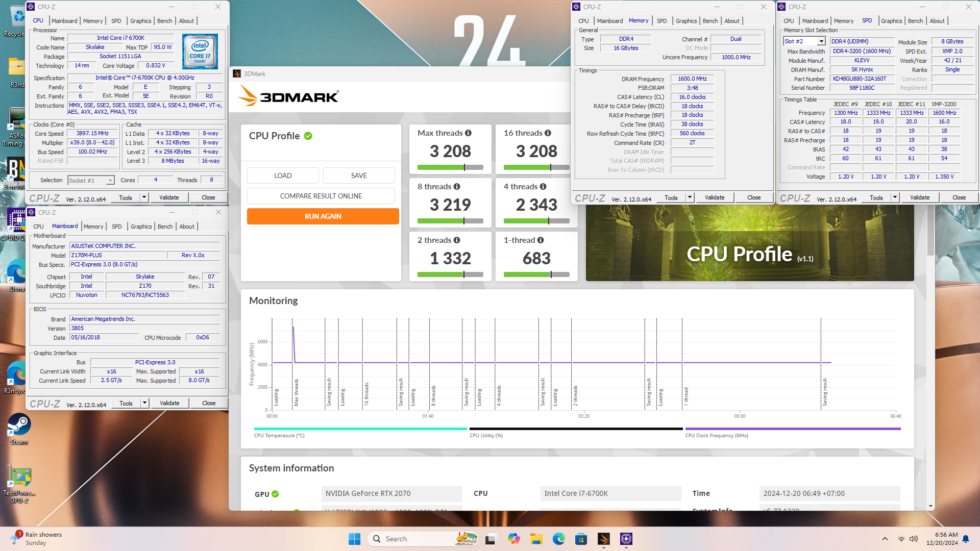Click the 8 threads info icon

(x=457, y=187)
